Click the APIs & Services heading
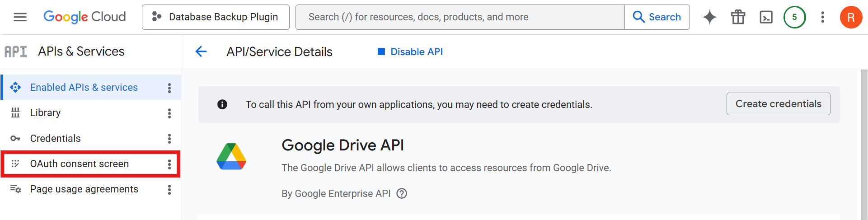Screen dimensions: 868x220 [81, 51]
